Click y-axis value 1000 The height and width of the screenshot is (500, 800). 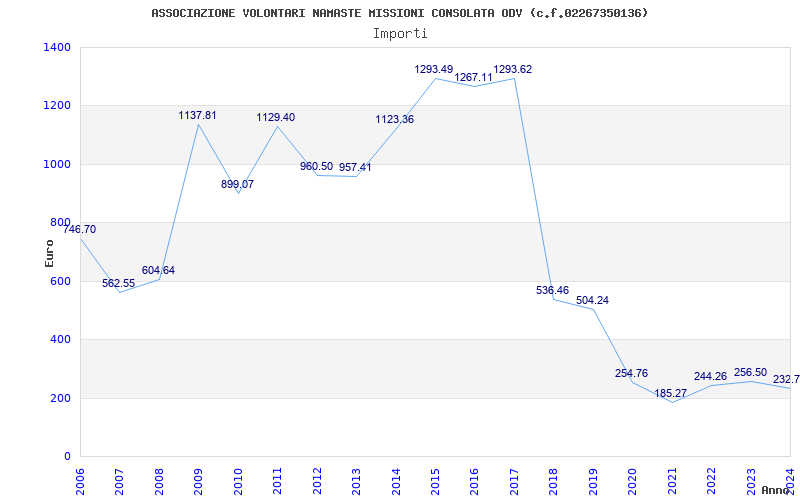pyautogui.click(x=58, y=164)
